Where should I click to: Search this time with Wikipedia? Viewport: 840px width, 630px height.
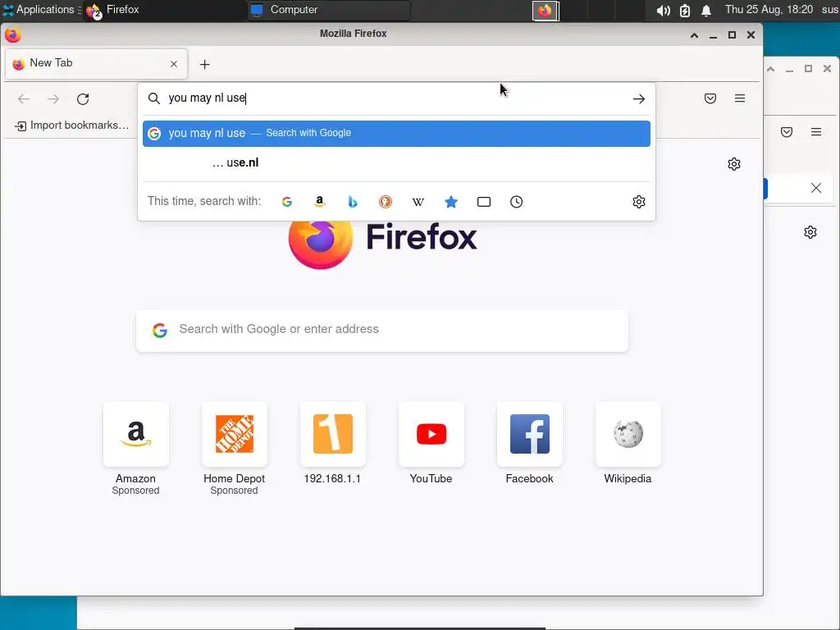click(x=418, y=202)
